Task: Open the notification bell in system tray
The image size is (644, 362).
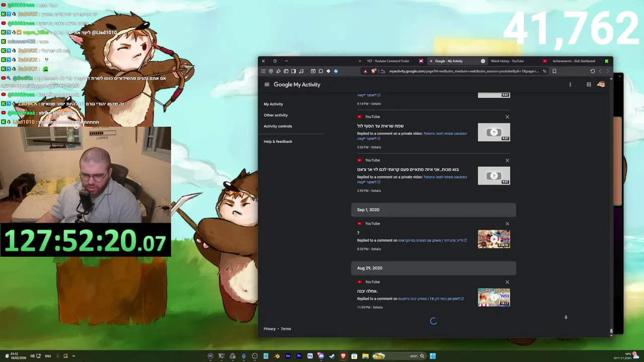Action: click(x=7, y=356)
